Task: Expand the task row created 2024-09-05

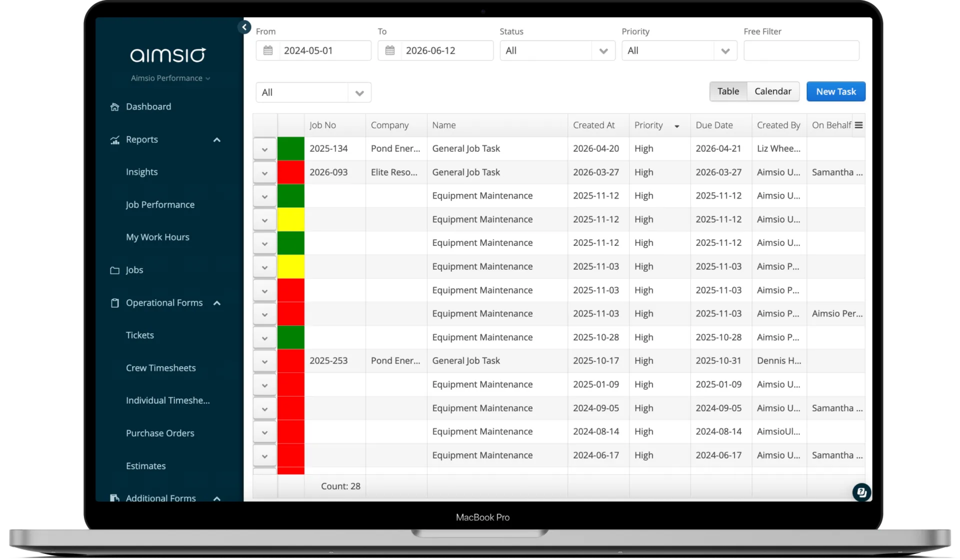Action: (264, 408)
